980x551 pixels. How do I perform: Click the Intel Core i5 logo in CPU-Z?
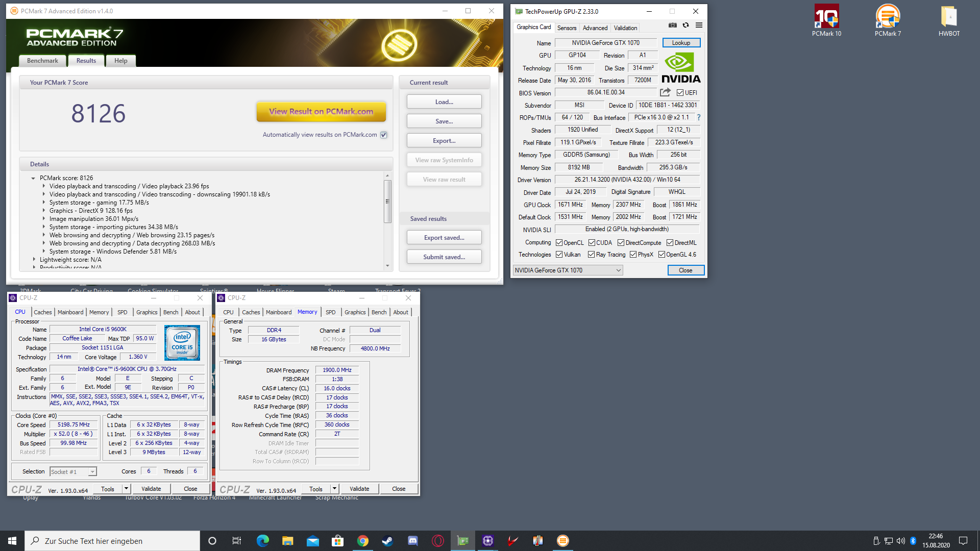(182, 343)
